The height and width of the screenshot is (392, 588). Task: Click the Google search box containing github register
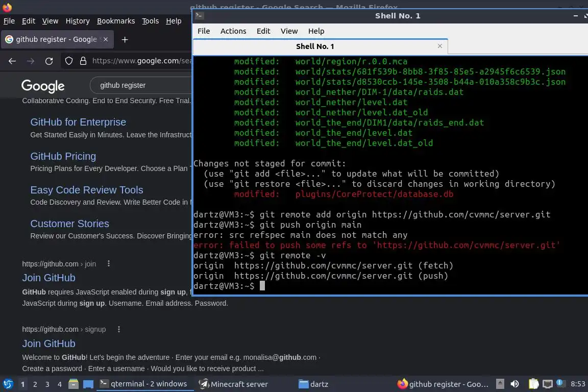pos(141,86)
